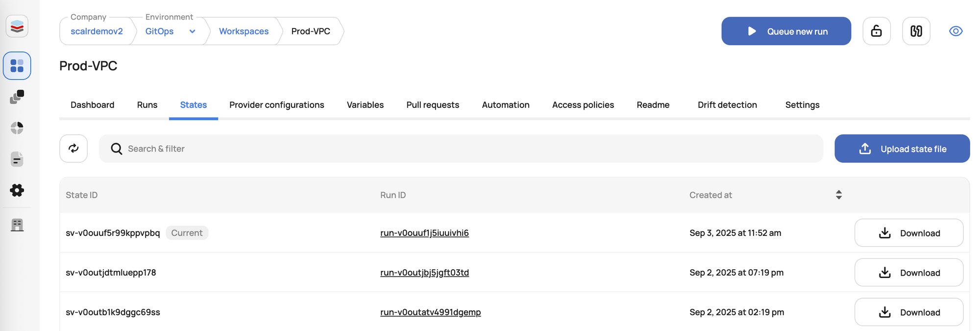Open run link run-v0ouuf1j5iuuivhi6
Viewport: 980px width, 331px height.
424,233
